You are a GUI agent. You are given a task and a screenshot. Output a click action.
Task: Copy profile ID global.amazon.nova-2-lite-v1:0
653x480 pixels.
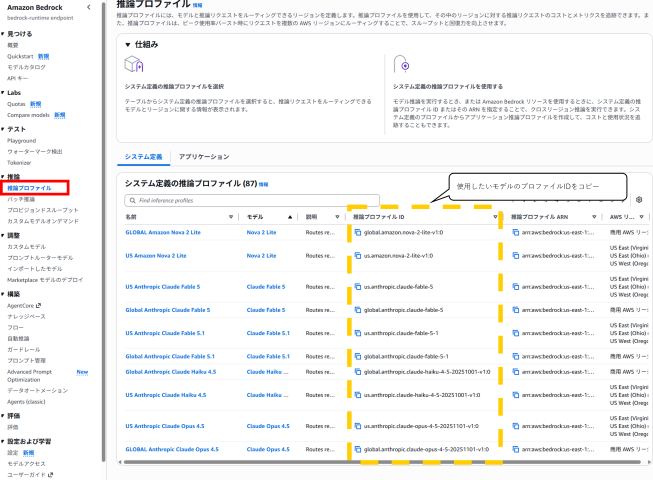[x=358, y=232]
